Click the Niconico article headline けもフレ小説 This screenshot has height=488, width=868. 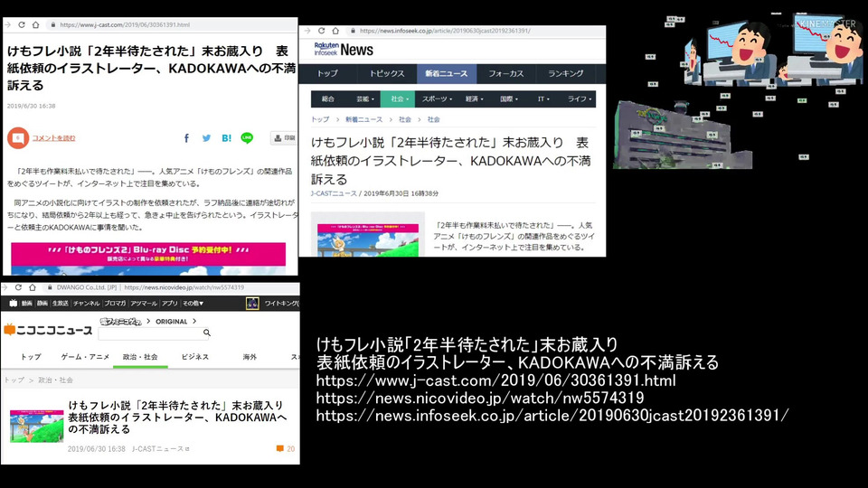coord(176,418)
